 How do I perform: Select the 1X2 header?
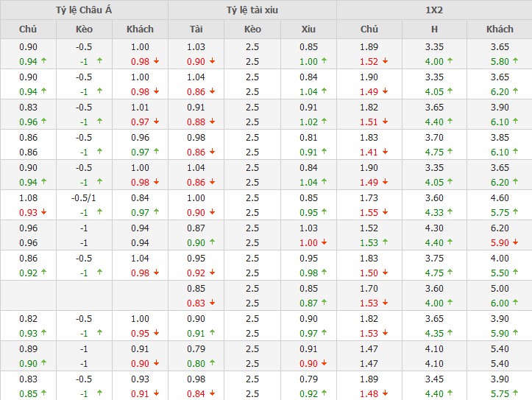(x=434, y=10)
